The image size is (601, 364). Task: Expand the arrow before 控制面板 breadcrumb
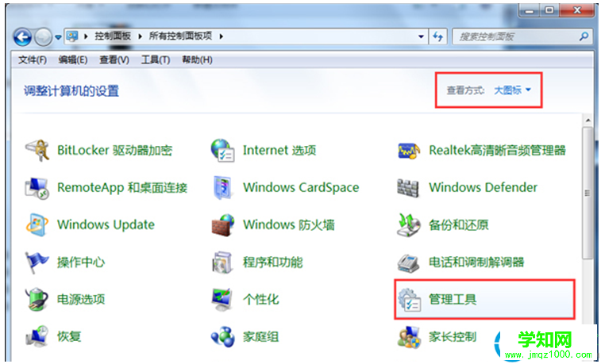pos(86,36)
